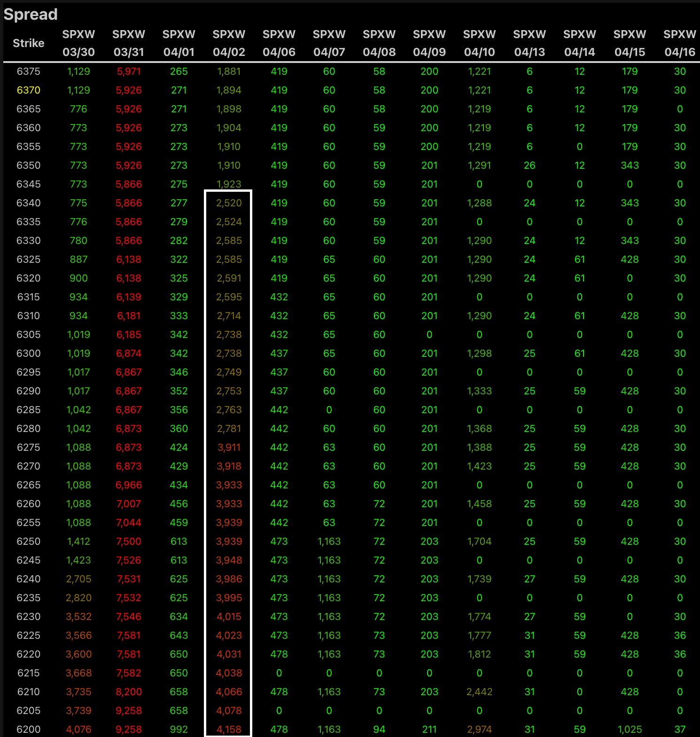
Task: Select the SPXW 04/02 column header
Action: pos(229,43)
